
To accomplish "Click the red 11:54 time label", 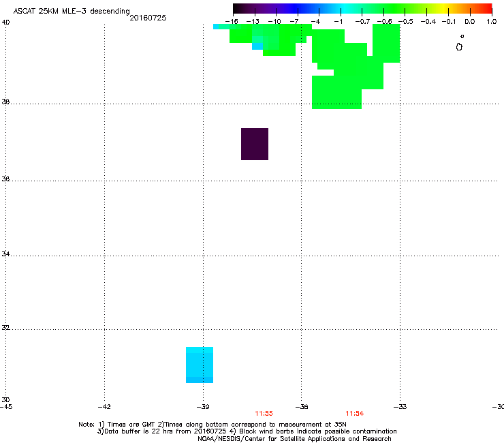I will point(355,414).
